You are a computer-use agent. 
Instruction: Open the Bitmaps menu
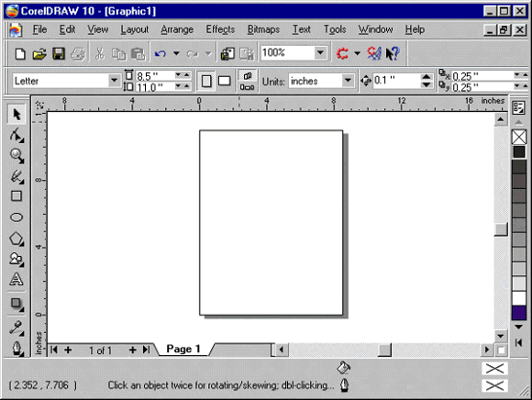[263, 29]
